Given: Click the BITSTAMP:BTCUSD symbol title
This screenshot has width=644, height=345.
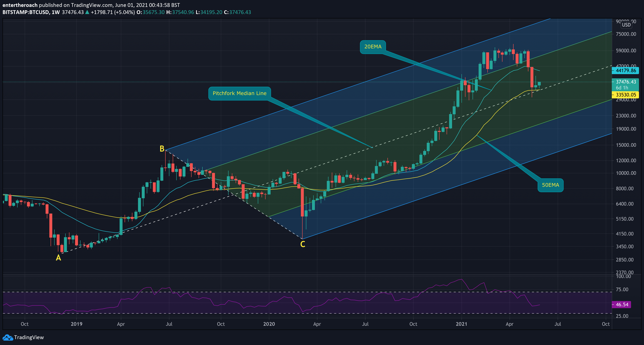Looking at the screenshot, I should 26,12.
